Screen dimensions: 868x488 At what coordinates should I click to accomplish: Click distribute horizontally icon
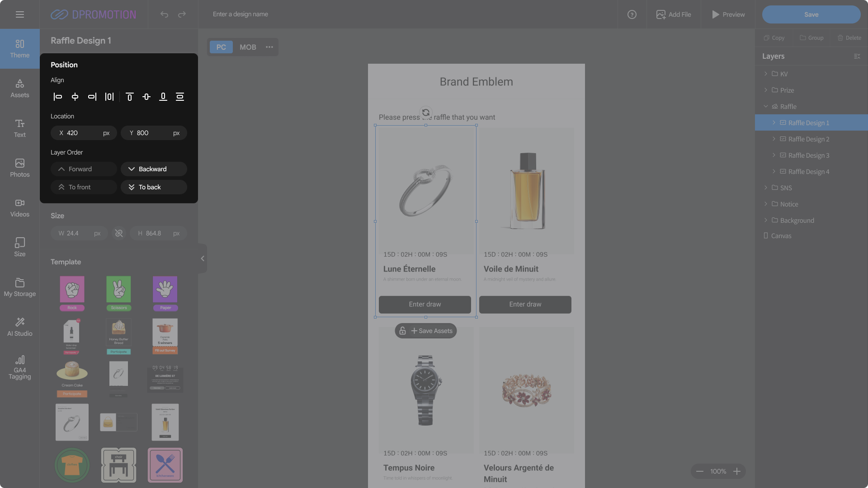coord(109,97)
